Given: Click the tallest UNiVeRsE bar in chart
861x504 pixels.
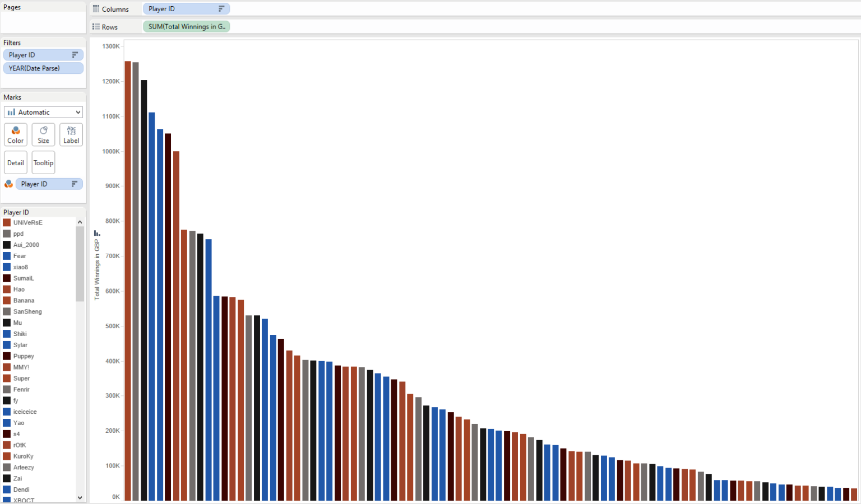Looking at the screenshot, I should (x=128, y=281).
